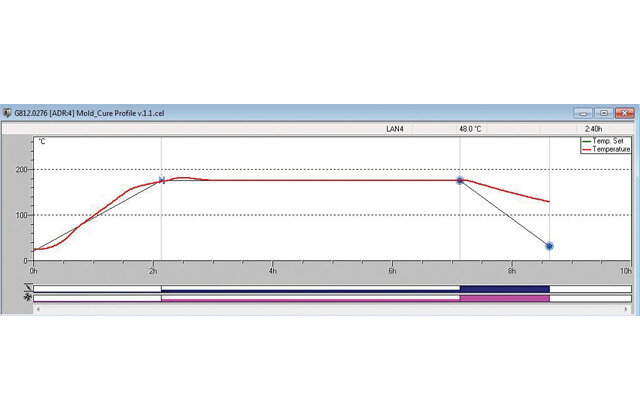Click the application icon in the title bar
Viewport: 640px width, 420px height.
tap(7, 113)
